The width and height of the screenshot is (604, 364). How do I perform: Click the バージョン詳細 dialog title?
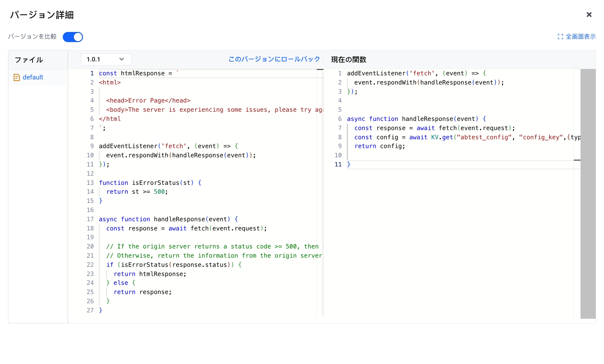pos(42,15)
